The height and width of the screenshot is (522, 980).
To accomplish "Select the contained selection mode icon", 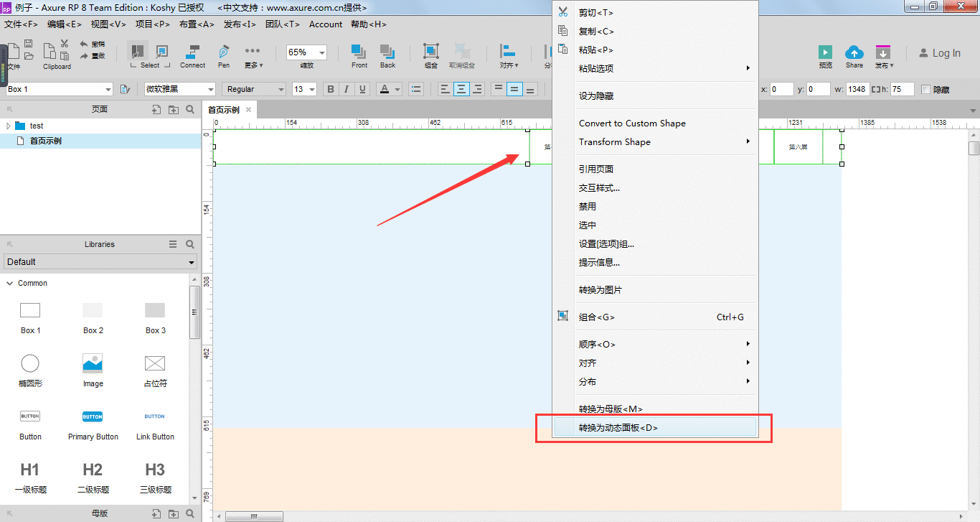I will coord(161,52).
